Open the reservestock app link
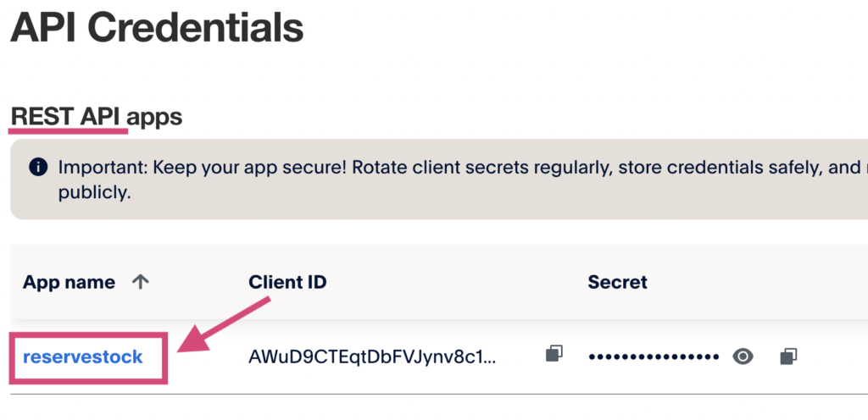Viewport: 868px width, 420px height. pyautogui.click(x=83, y=356)
